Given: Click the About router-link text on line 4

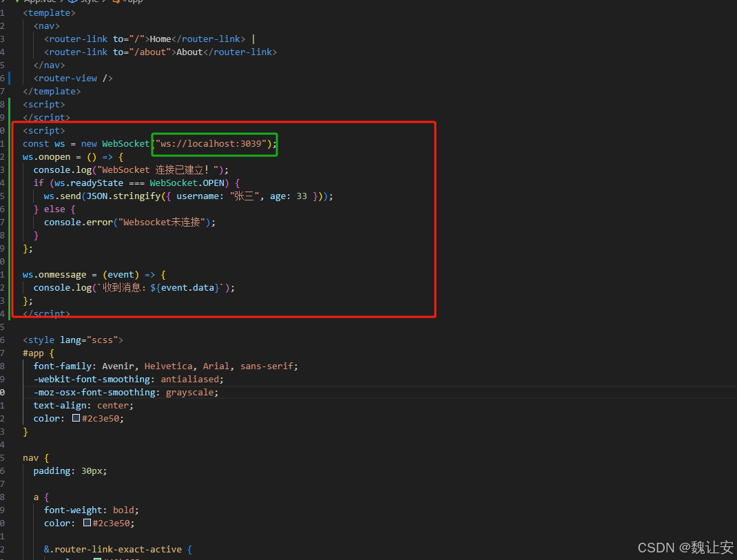Looking at the screenshot, I should 189,52.
